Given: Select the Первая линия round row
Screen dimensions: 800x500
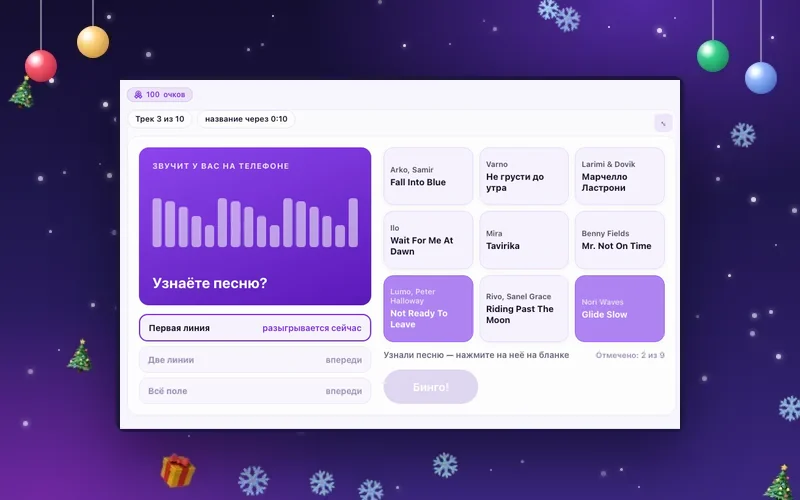Looking at the screenshot, I should pos(255,328).
